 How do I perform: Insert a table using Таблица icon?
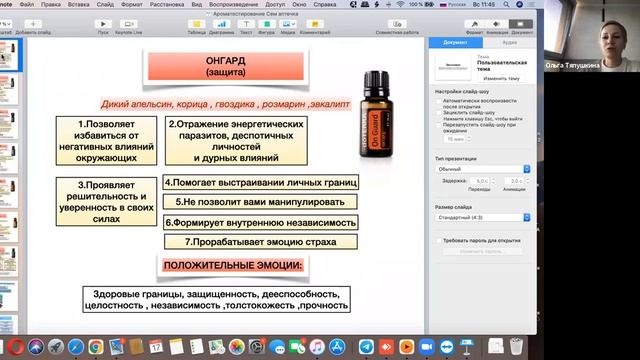pos(196,24)
